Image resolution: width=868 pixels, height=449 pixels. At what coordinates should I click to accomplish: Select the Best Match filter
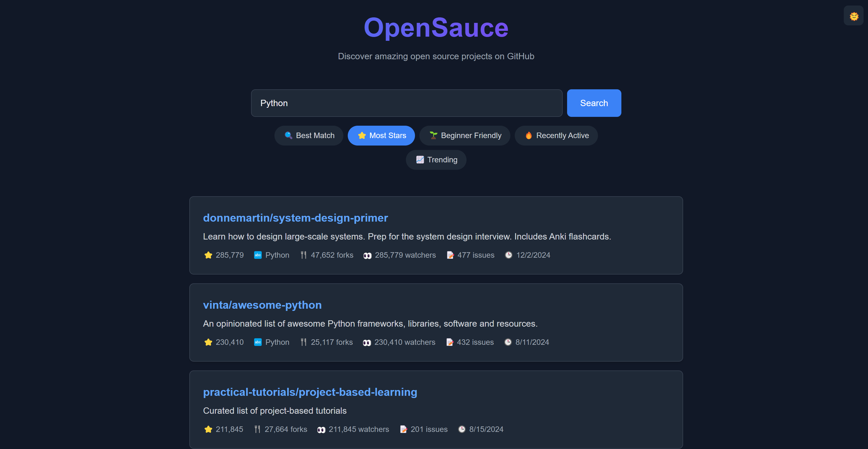point(309,135)
